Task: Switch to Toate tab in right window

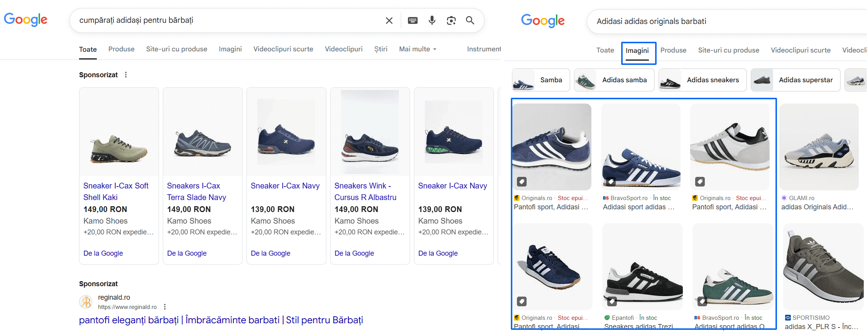Action: (605, 50)
